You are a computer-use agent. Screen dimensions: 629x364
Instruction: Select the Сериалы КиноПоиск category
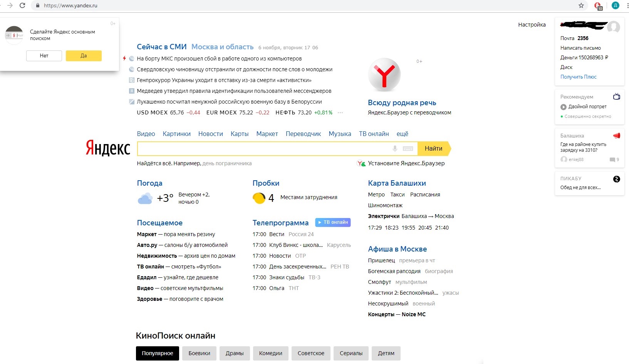(x=351, y=353)
